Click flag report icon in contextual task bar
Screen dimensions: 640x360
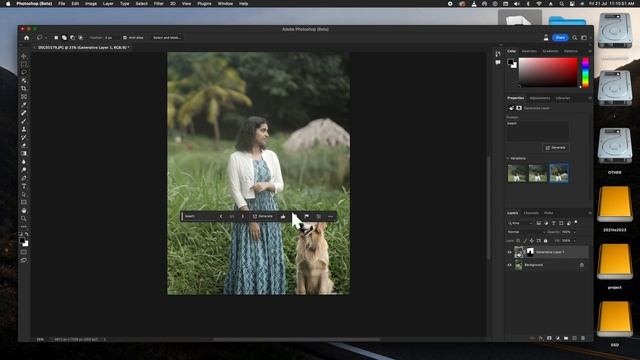tap(307, 216)
